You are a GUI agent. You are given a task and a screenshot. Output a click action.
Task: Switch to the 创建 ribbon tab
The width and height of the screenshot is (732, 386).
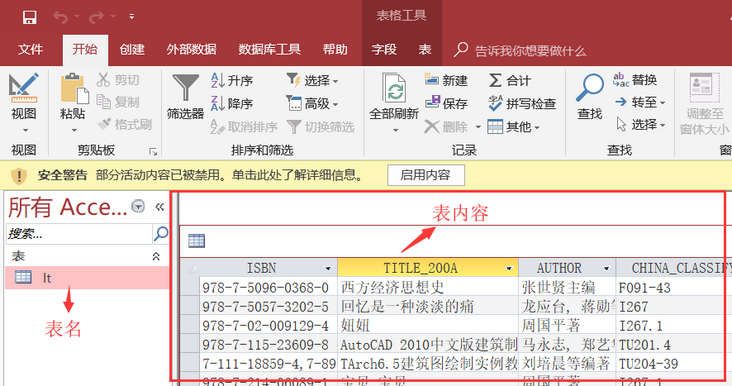pos(132,49)
